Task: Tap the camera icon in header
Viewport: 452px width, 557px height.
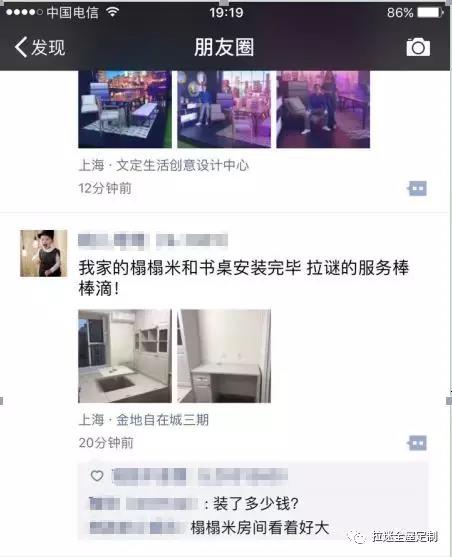Action: point(418,47)
